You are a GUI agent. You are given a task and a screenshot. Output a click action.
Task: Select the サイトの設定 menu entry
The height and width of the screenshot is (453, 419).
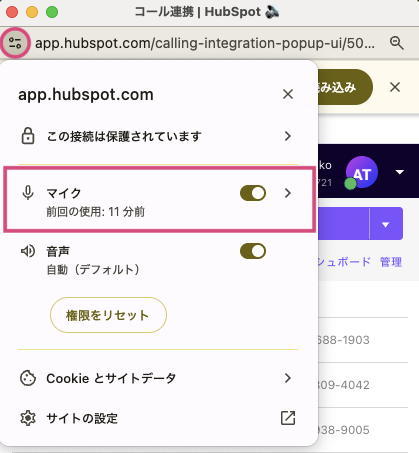coord(158,418)
